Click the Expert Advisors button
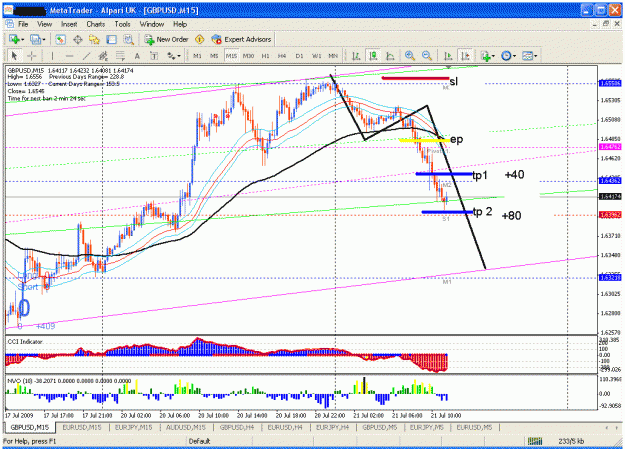The height and width of the screenshot is (449, 625). [x=242, y=39]
